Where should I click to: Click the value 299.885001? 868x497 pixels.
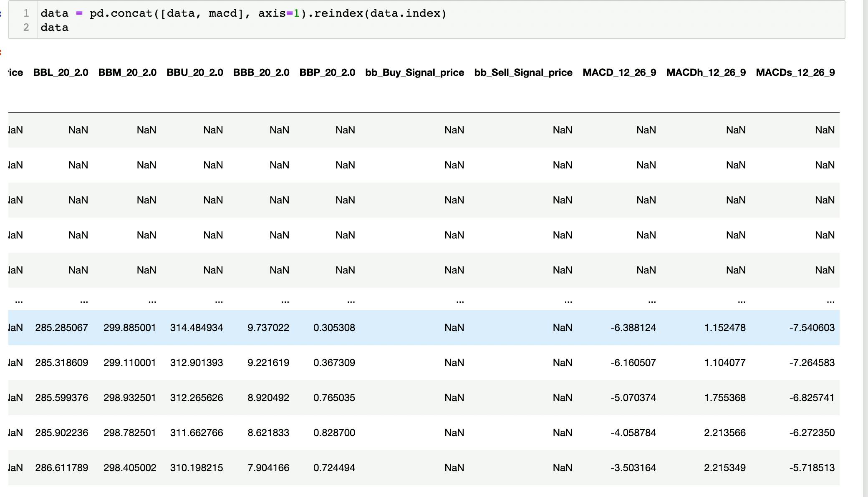point(130,328)
